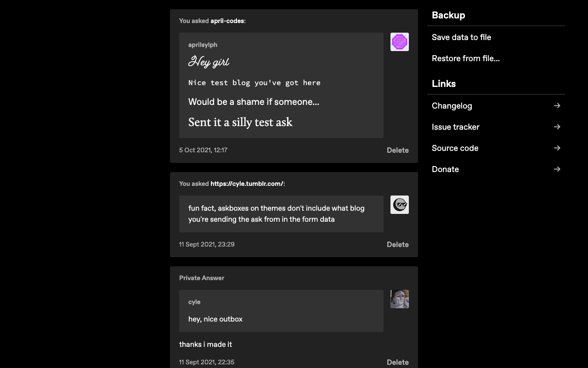588x368 pixels.
Task: Open the Source code page
Action: [455, 148]
